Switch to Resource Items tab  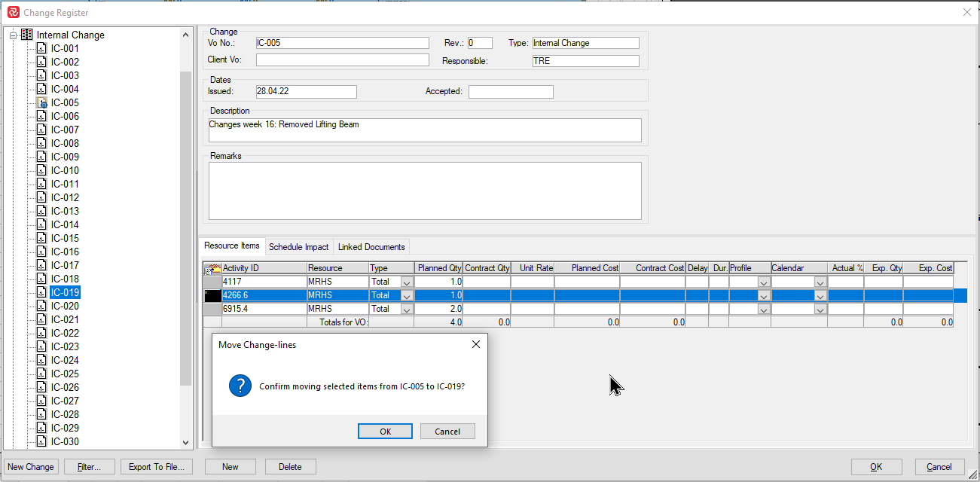[x=232, y=246]
